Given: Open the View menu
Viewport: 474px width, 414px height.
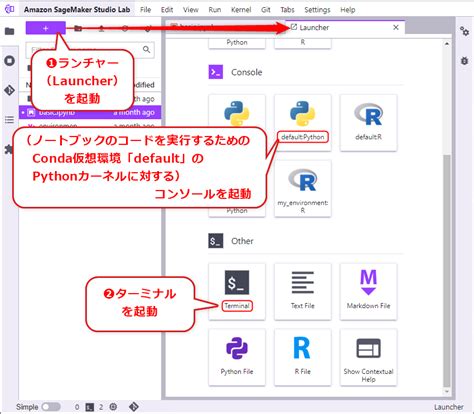Looking at the screenshot, I should point(191,10).
